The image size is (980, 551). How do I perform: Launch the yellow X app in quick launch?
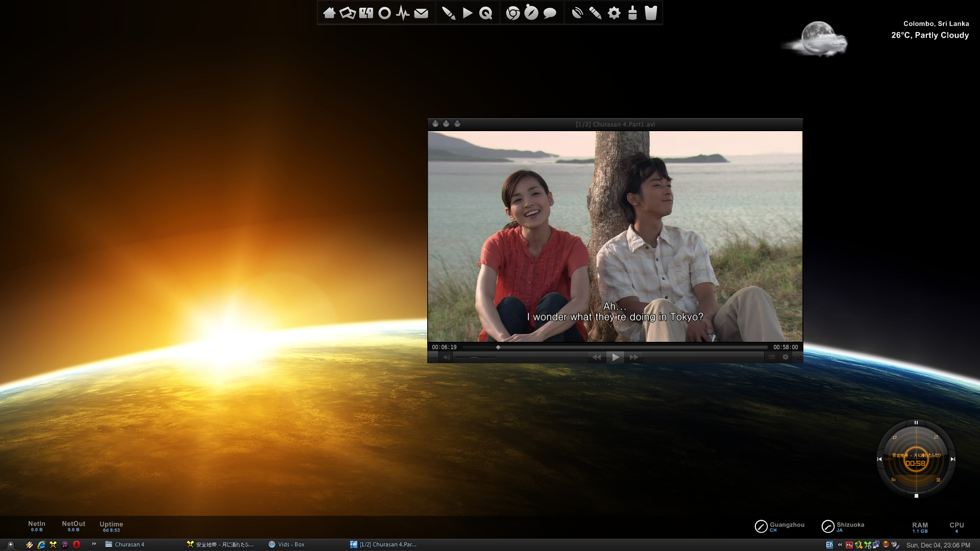click(x=53, y=544)
